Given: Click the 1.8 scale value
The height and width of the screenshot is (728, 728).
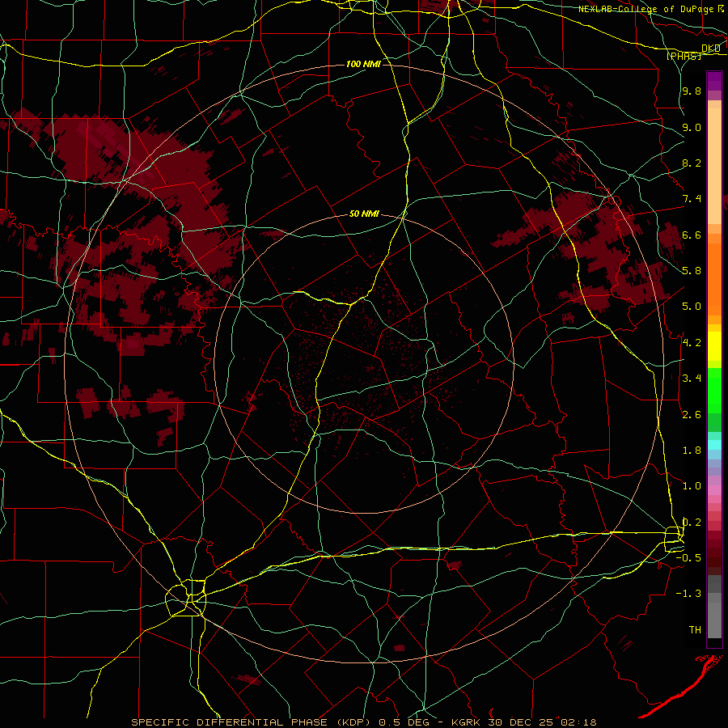Looking at the screenshot, I should pos(692,451).
